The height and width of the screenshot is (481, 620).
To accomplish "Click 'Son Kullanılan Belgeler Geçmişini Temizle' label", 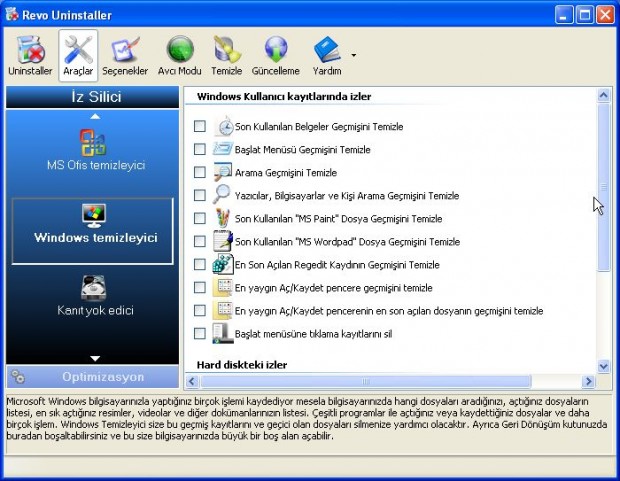I will tap(319, 127).
